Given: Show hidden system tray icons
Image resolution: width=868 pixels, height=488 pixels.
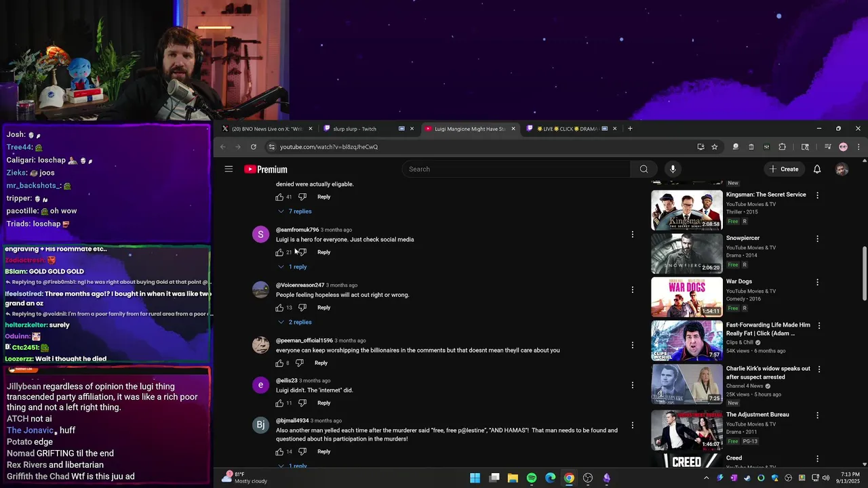Looking at the screenshot, I should 706,478.
